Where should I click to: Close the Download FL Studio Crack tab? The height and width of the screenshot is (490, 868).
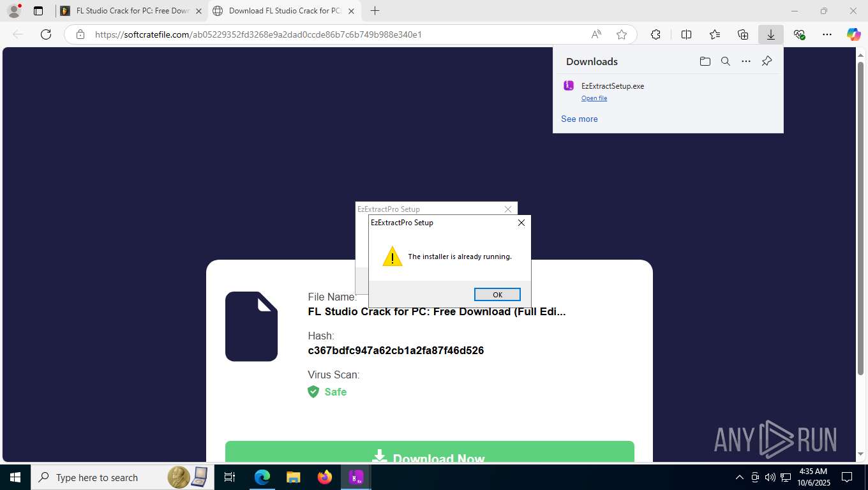pos(351,11)
